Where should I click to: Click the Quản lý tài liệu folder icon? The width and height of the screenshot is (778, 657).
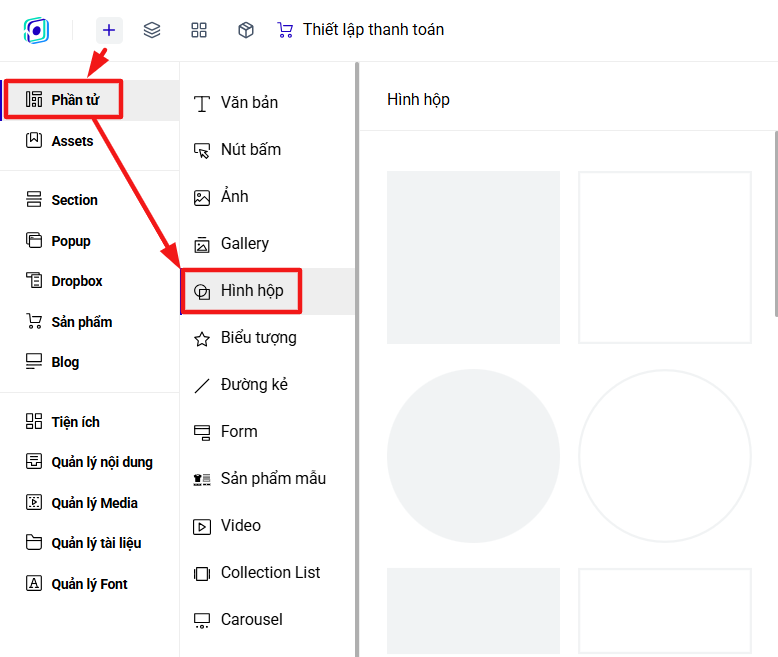coord(34,542)
